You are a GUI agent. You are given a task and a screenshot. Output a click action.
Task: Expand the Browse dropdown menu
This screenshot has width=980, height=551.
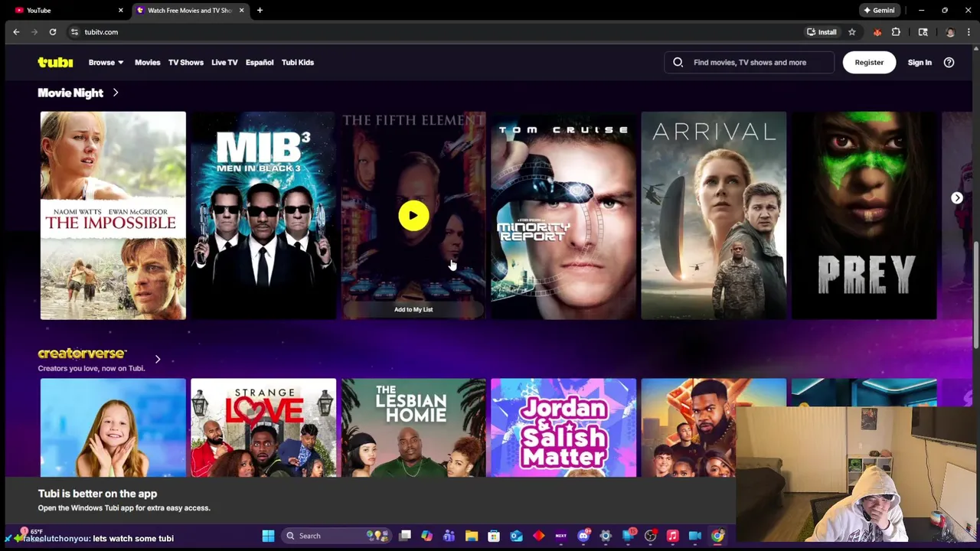[106, 63]
